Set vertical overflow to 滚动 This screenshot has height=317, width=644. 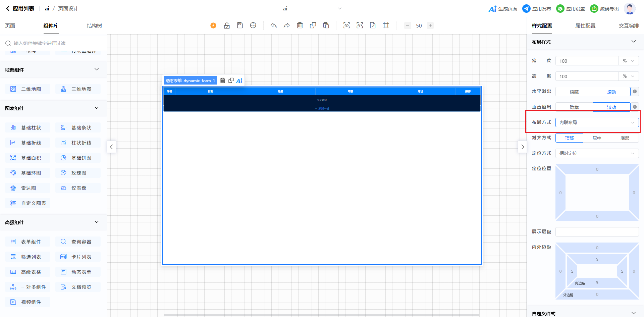click(611, 107)
